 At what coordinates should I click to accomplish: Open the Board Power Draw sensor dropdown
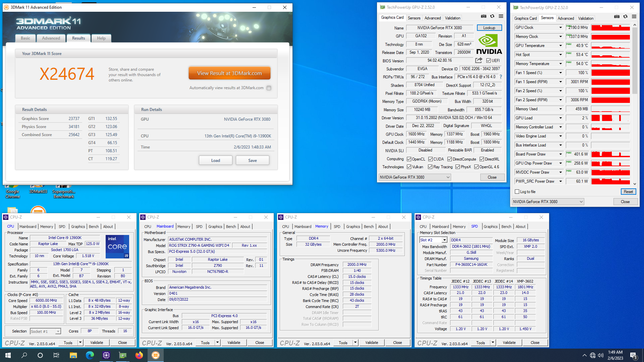tap(560, 154)
